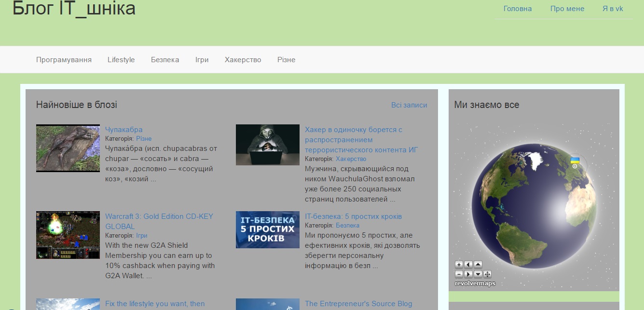Tilt the globe up with arrow button

click(x=478, y=264)
